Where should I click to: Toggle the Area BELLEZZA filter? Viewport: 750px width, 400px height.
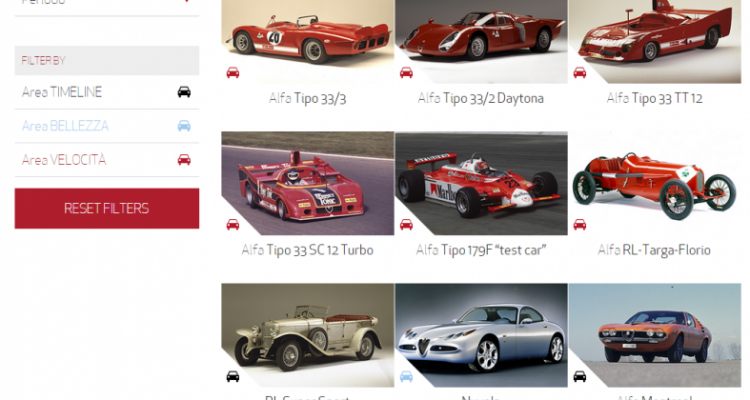(66, 126)
